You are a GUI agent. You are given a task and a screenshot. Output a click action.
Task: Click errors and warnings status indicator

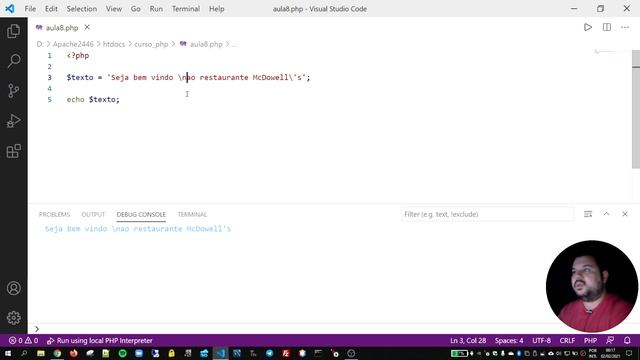coord(23,340)
